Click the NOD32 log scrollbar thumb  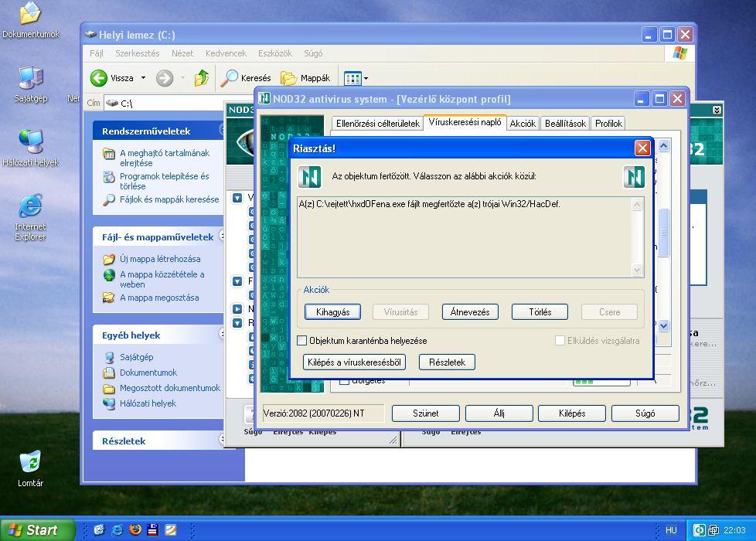click(x=663, y=233)
